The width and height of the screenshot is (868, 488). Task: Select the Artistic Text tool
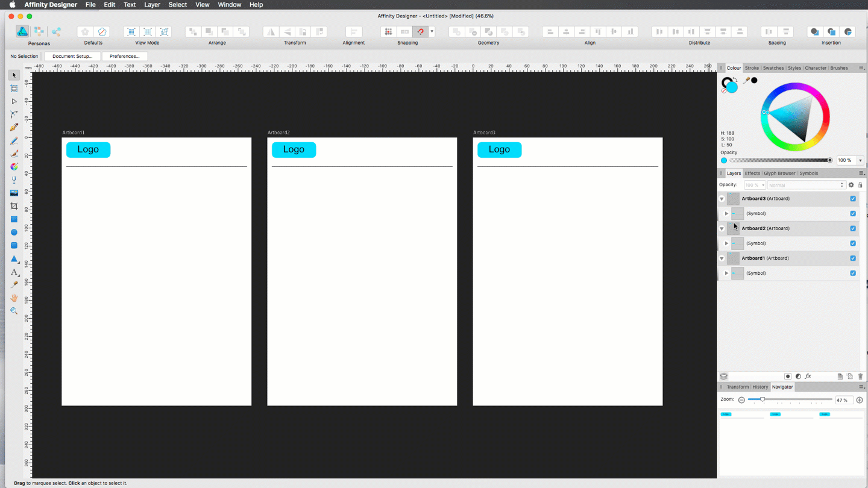pos(13,272)
